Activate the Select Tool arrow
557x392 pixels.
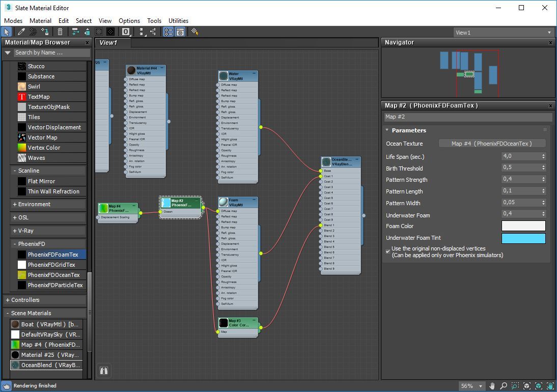(7, 32)
